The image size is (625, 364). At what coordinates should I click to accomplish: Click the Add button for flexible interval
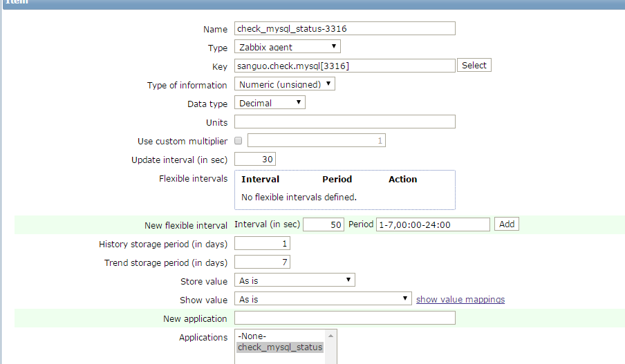tap(507, 224)
